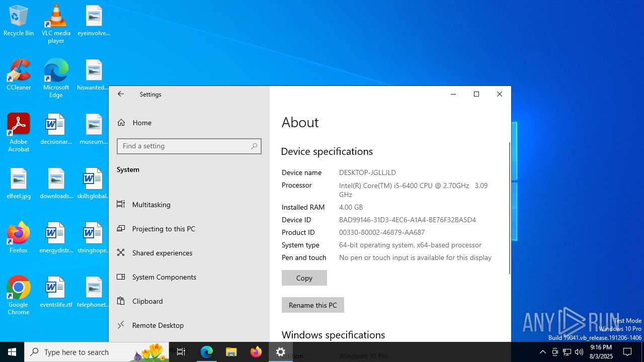Select the telephonet image file on desktop

(94, 292)
